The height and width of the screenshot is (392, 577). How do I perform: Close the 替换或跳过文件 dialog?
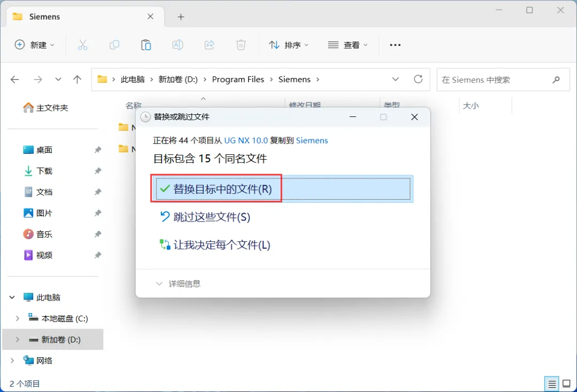[x=415, y=117]
